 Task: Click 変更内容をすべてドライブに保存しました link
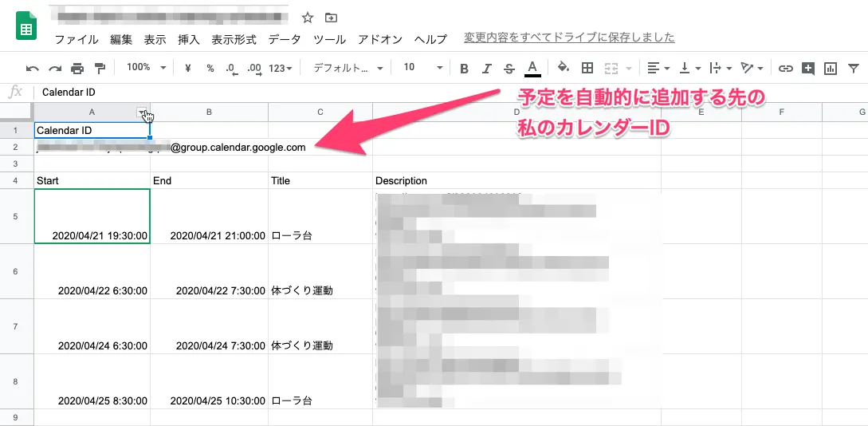click(569, 37)
